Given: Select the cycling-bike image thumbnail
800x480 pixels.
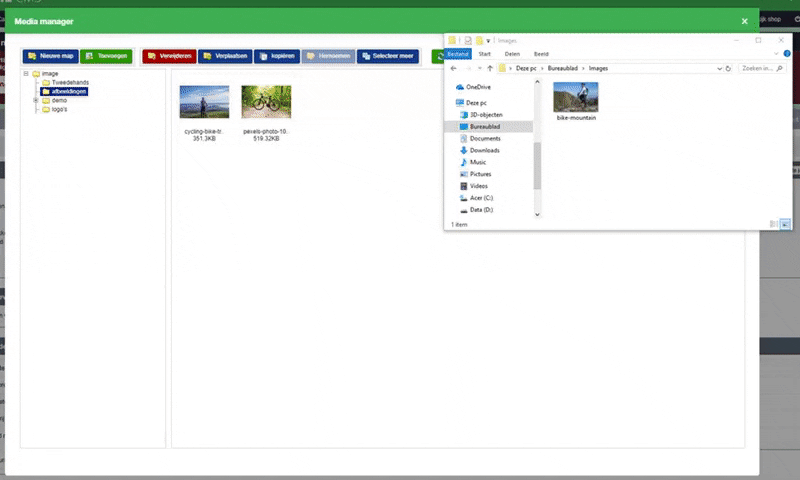Looking at the screenshot, I should click(204, 101).
